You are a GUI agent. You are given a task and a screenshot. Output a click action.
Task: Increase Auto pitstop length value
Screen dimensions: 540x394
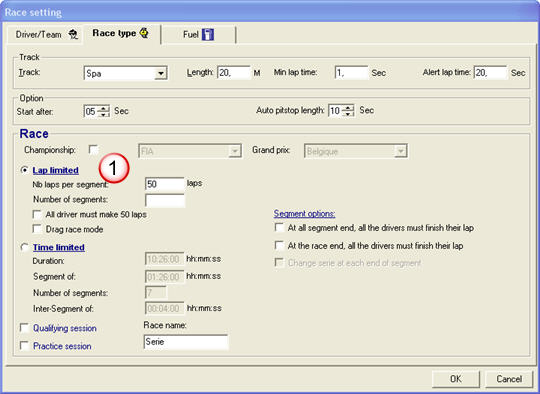point(349,107)
